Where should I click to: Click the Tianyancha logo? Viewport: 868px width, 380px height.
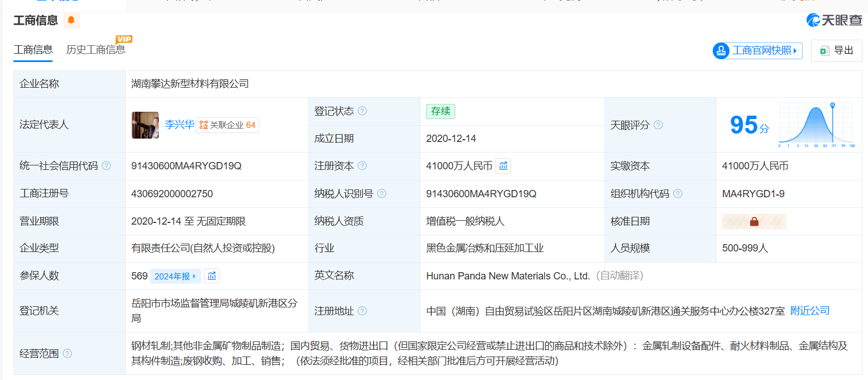click(834, 20)
